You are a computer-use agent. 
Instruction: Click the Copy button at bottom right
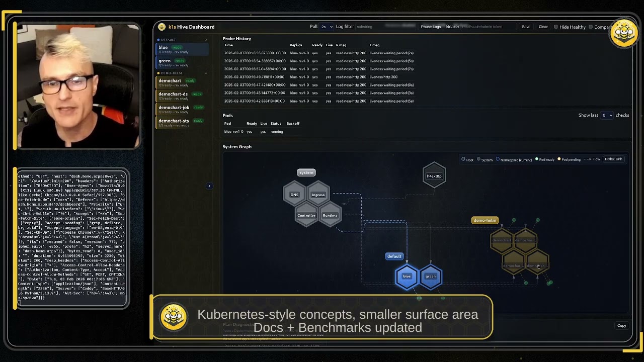[622, 326]
